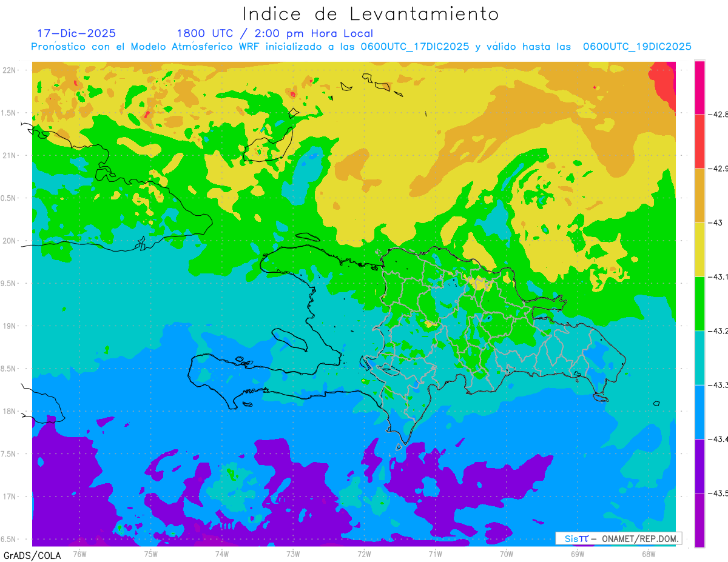The width and height of the screenshot is (728, 562).
Task: Click the -43.3 legend value
Action: coord(719,385)
